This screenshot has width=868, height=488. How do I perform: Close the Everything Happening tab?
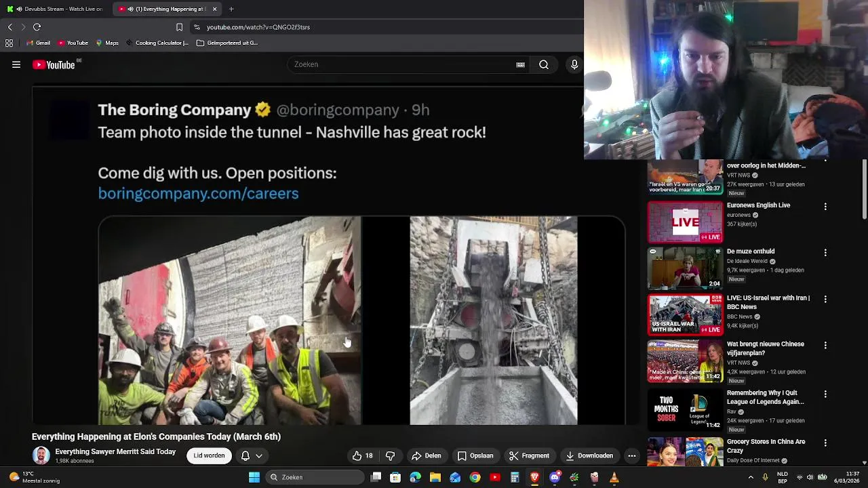tap(215, 9)
